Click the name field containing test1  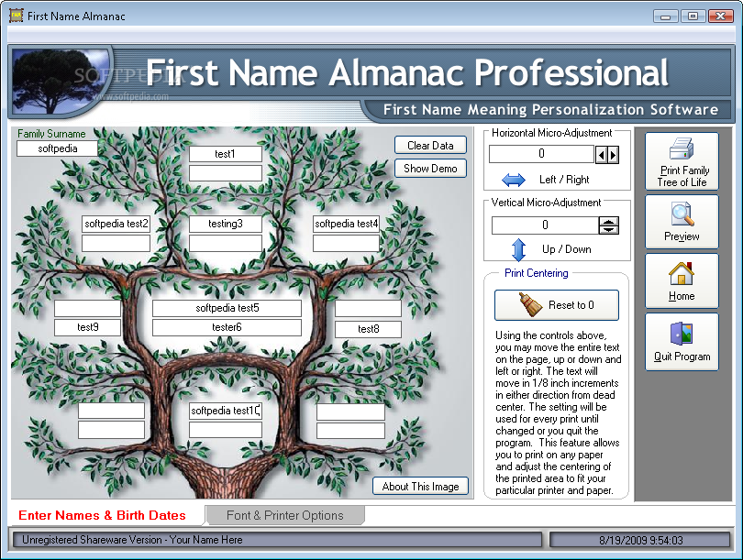(x=225, y=154)
